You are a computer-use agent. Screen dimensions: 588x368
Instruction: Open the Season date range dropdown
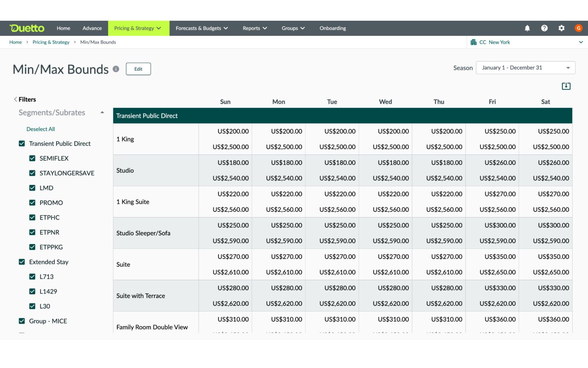525,68
